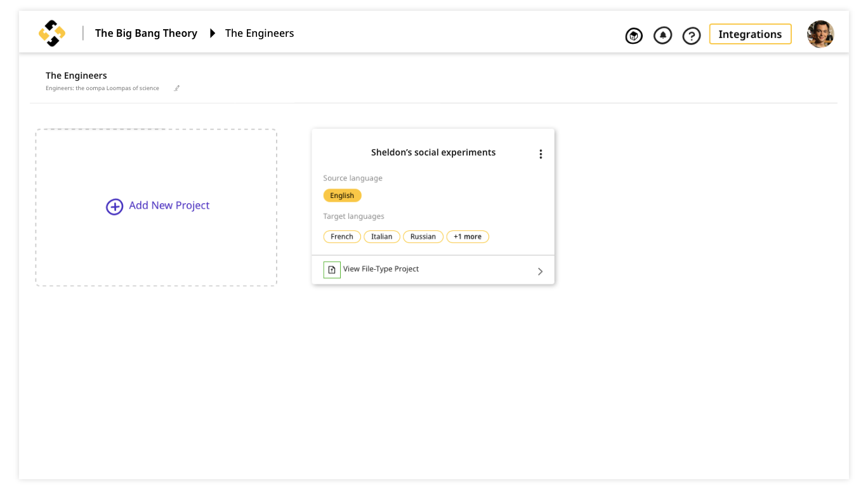868x490 pixels.
Task: Click The Engineers breadcrumb
Action: [260, 33]
